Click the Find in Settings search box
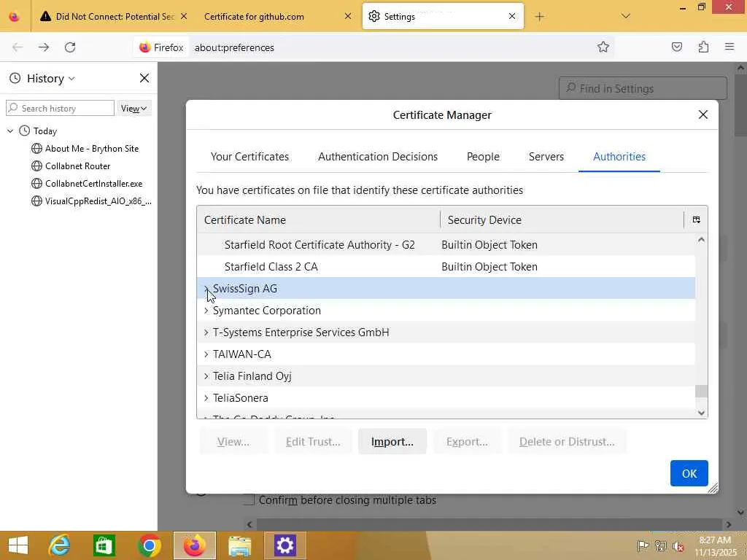Viewport: 747px width, 560px height. coord(643,88)
